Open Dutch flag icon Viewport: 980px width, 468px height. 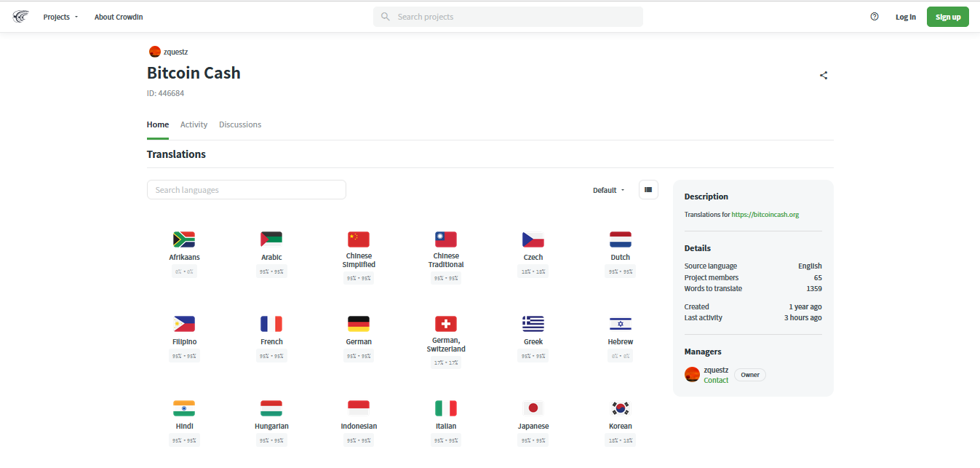621,239
